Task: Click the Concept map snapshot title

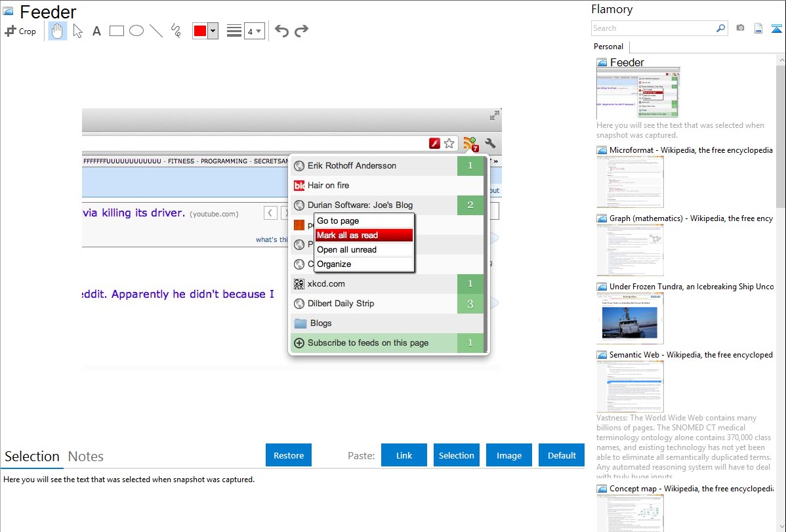Action: (x=691, y=488)
